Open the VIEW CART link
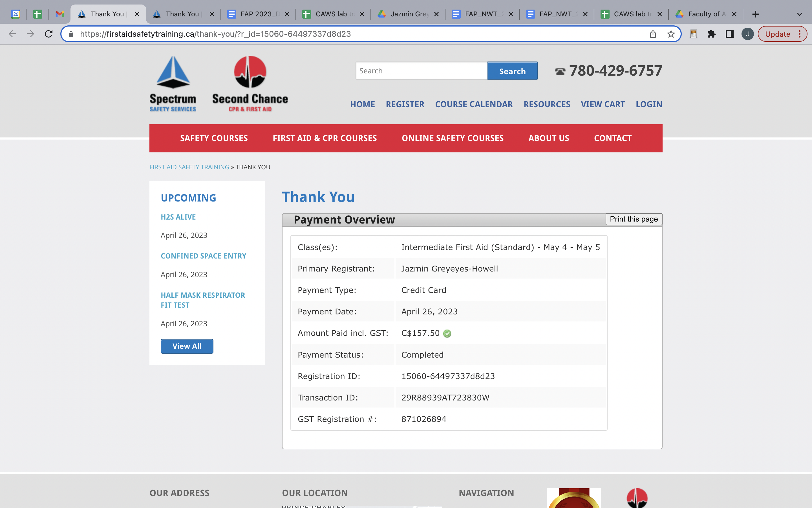812x508 pixels. click(x=603, y=104)
